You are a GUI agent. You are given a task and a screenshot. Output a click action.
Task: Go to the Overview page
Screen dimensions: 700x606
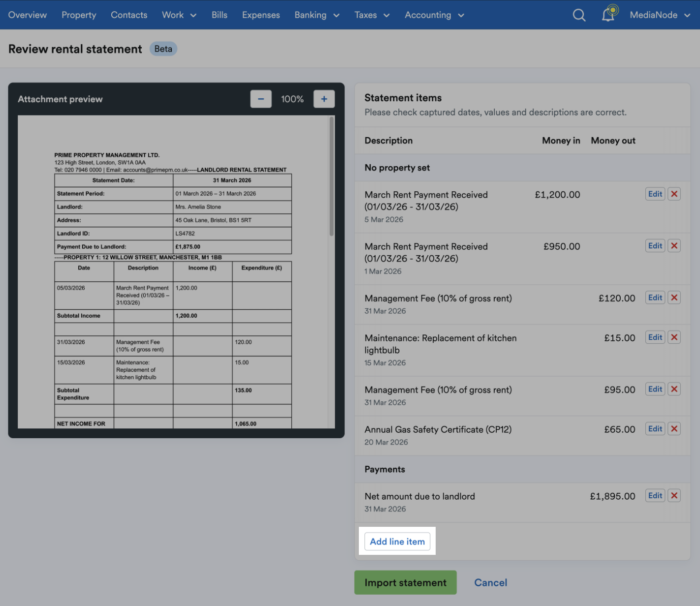coord(28,15)
